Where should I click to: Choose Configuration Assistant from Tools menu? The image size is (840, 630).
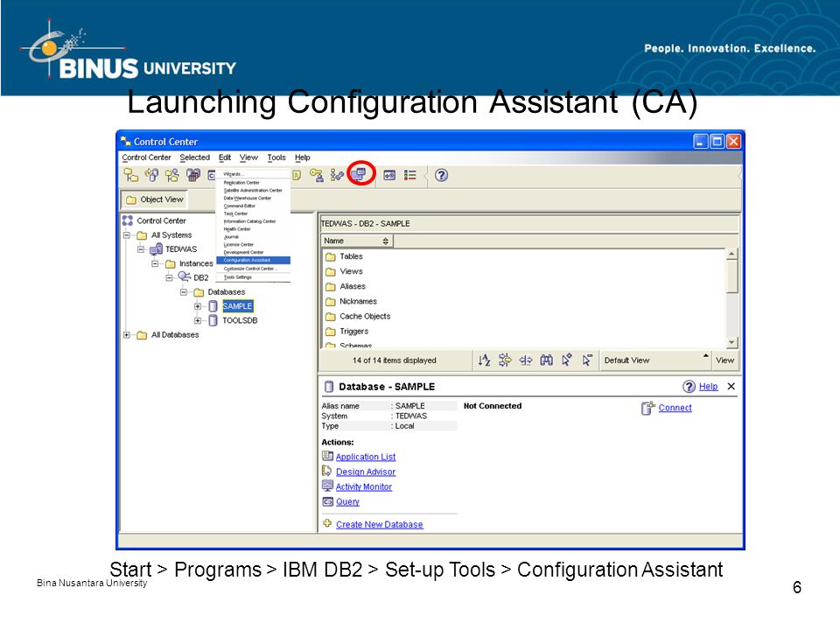click(253, 261)
